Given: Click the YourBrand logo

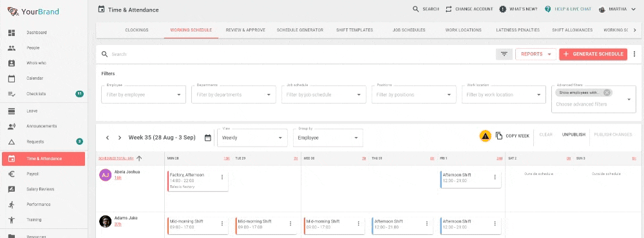Looking at the screenshot, I should [x=33, y=12].
